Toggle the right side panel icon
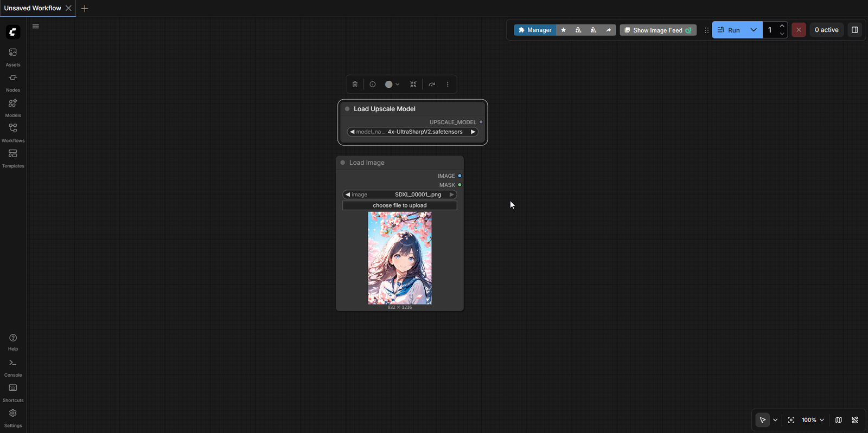This screenshot has height=433, width=868. click(855, 30)
